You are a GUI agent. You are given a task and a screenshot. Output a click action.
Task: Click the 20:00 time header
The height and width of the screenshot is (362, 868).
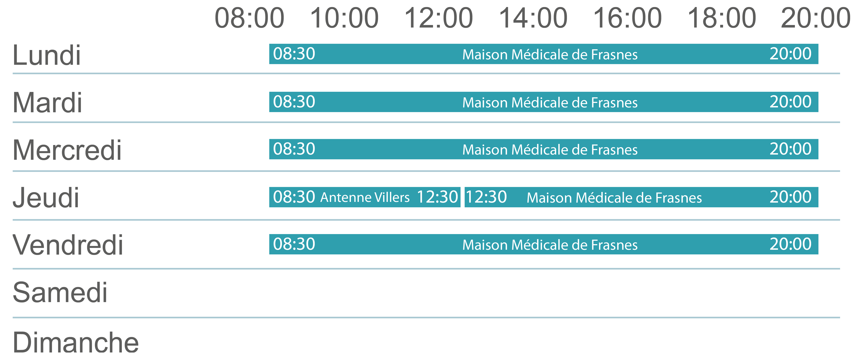[816, 18]
